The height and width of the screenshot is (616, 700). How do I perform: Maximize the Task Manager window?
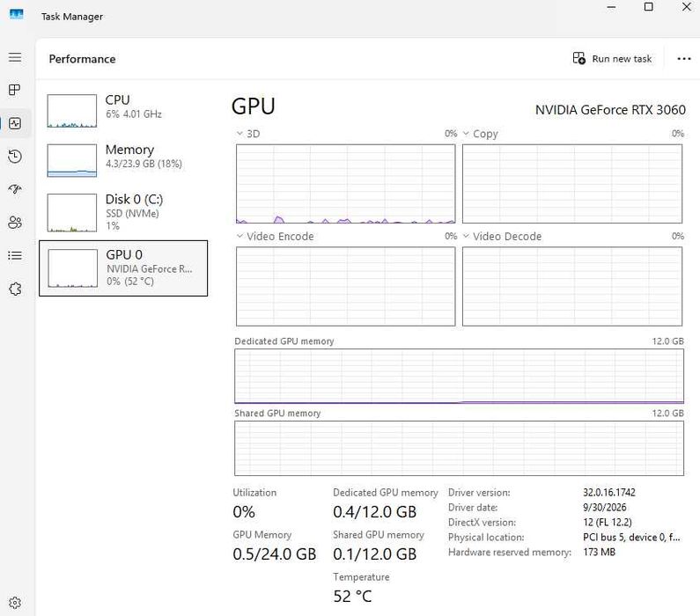(649, 7)
